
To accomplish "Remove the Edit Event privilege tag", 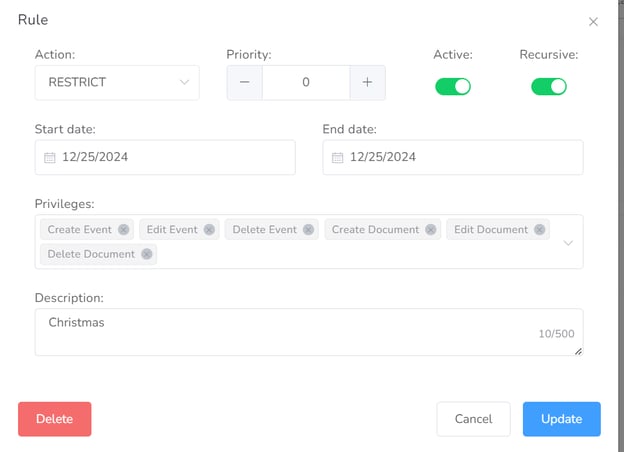I will tap(209, 230).
